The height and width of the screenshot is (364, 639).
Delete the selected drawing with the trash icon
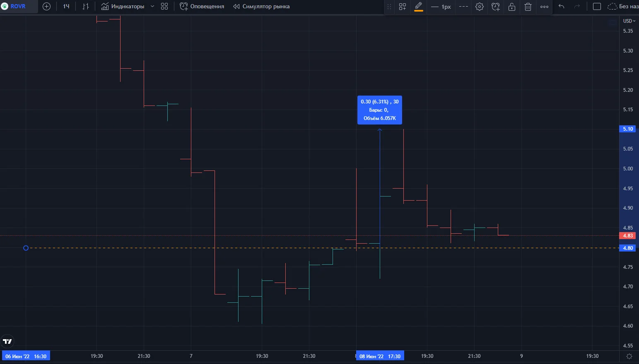point(528,7)
